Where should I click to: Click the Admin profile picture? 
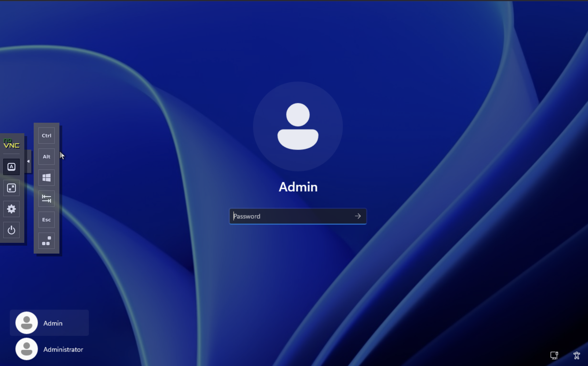pyautogui.click(x=298, y=126)
